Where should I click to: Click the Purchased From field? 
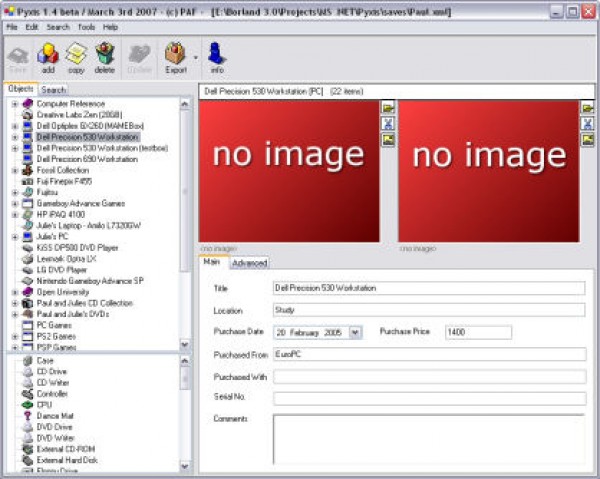[x=429, y=354]
